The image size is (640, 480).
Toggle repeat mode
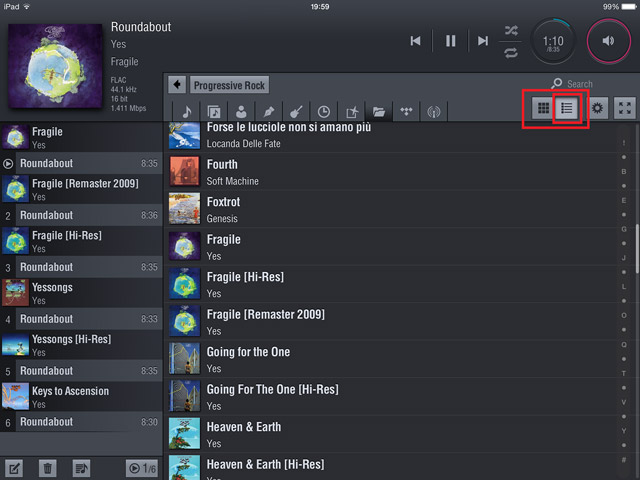pyautogui.click(x=511, y=53)
